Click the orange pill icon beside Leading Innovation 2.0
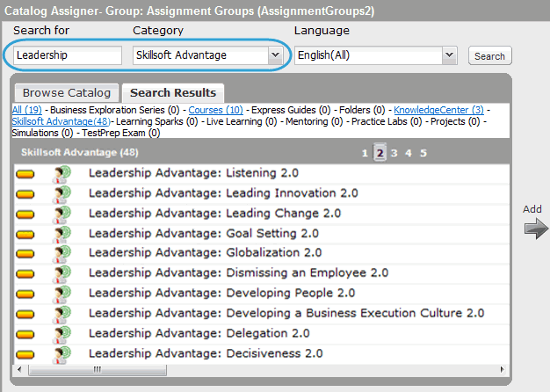550x392 pixels. [25, 193]
